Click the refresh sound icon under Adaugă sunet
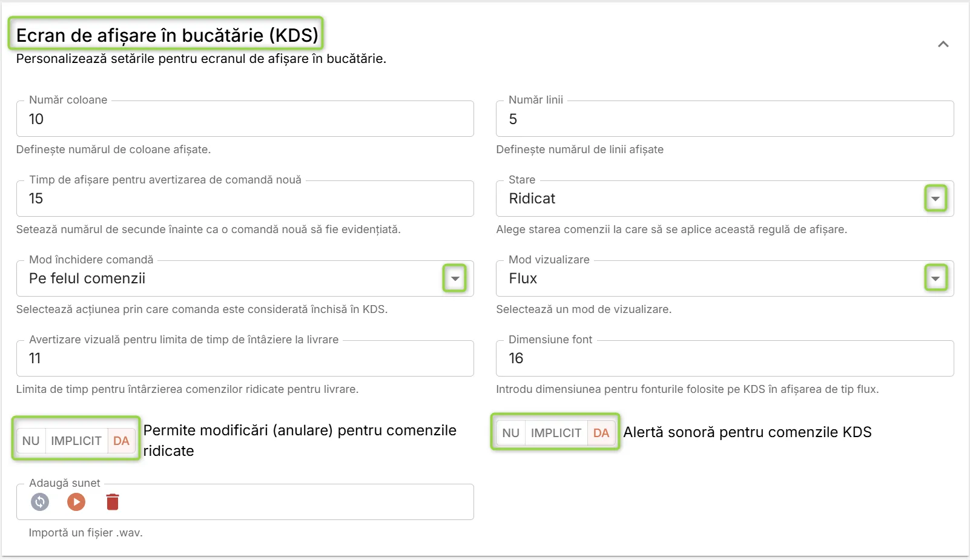 (40, 502)
